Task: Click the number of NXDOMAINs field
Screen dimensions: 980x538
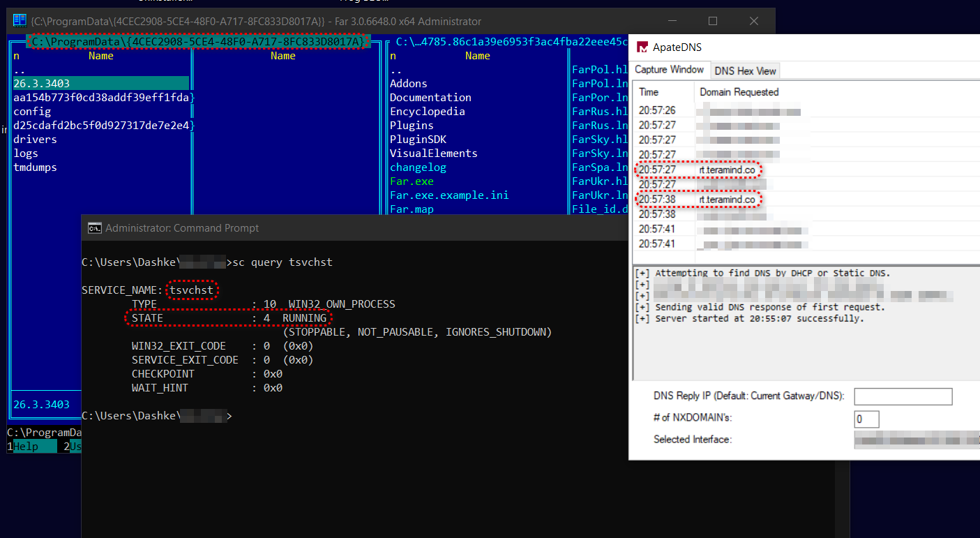Action: 866,419
